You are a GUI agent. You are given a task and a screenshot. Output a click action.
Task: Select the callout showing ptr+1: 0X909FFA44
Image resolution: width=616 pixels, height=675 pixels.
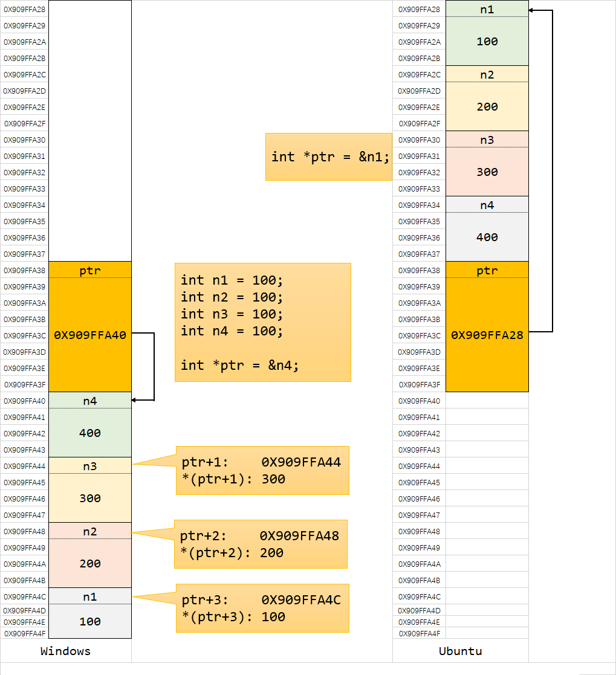click(262, 470)
